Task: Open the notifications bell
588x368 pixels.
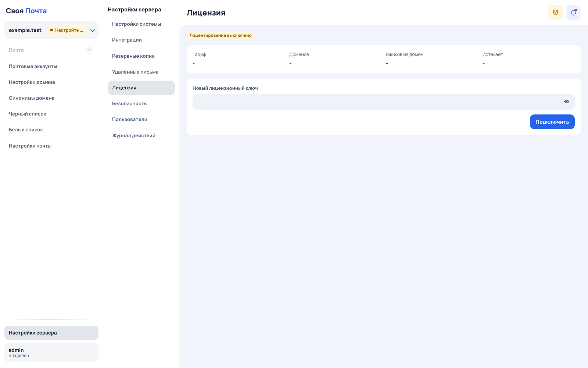Action: point(573,13)
